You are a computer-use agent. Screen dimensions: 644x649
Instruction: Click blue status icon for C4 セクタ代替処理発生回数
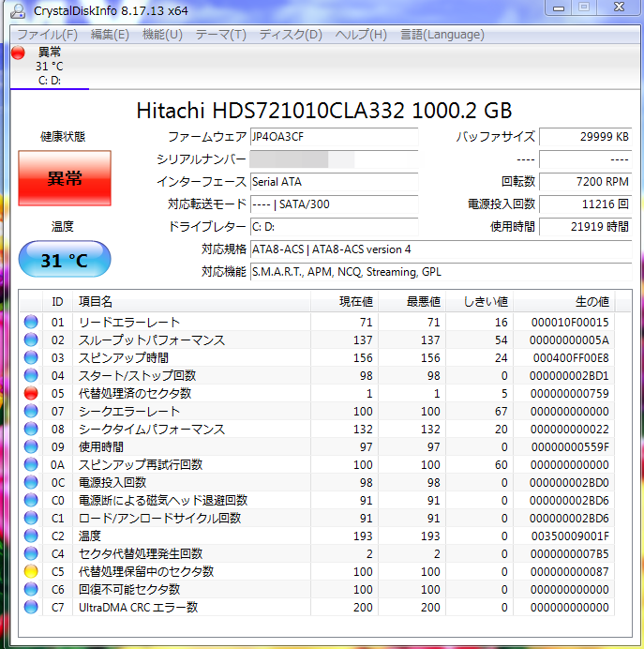31,553
